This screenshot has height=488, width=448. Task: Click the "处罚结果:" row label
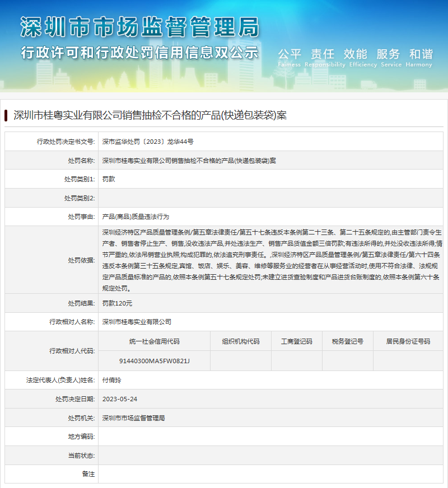81,303
